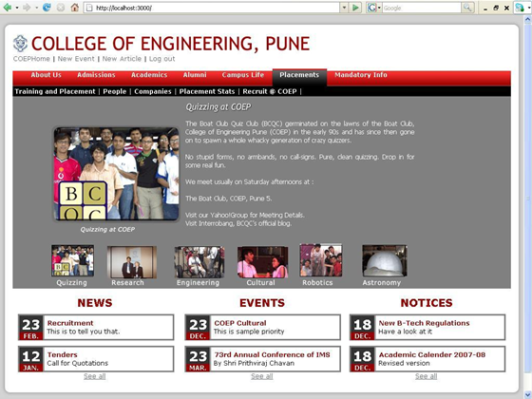Open the Training and Placement submenu

pos(55,91)
